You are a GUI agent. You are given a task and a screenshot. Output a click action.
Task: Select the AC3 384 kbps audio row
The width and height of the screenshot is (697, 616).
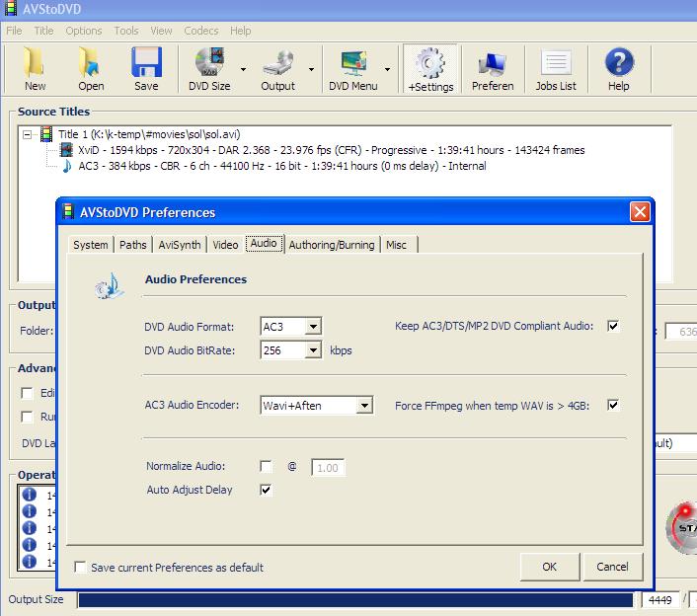click(x=282, y=166)
